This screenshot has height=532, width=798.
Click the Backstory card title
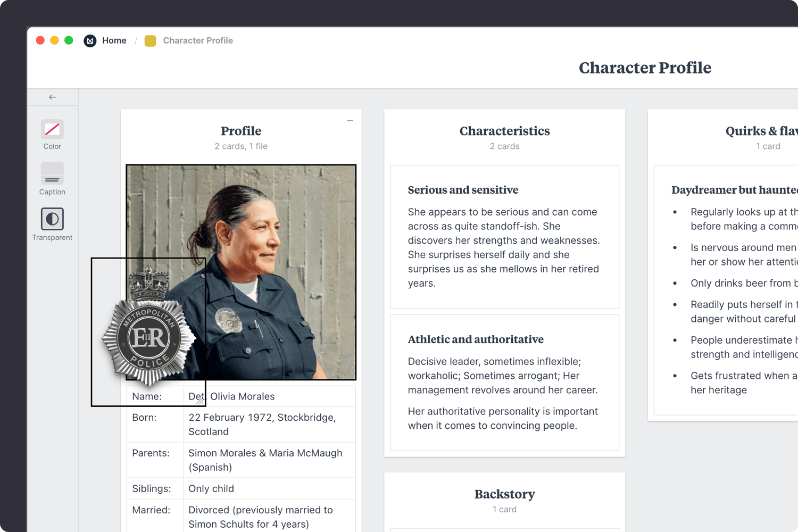click(504, 494)
